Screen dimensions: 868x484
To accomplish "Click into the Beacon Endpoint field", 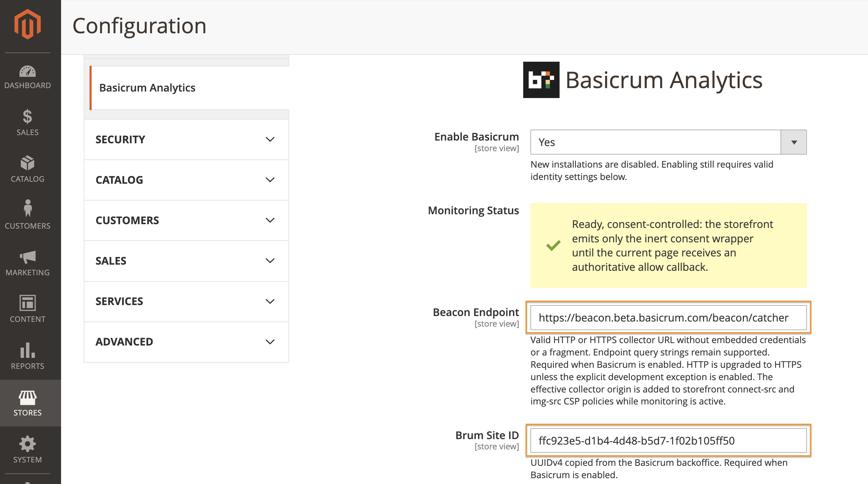I will tap(668, 317).
